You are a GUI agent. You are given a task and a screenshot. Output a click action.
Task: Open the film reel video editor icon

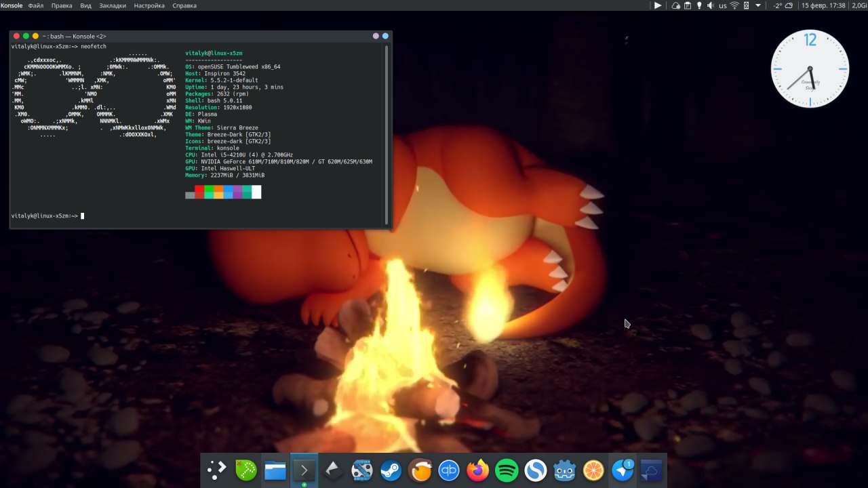pos(361,470)
